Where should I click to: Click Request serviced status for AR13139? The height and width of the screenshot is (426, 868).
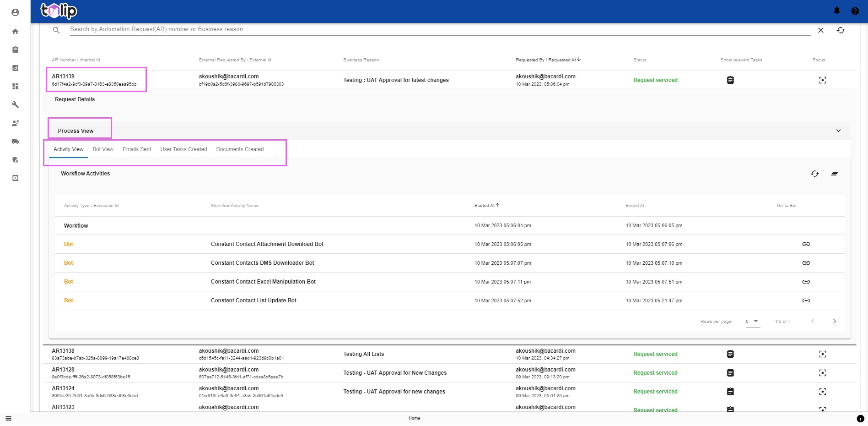coord(655,80)
